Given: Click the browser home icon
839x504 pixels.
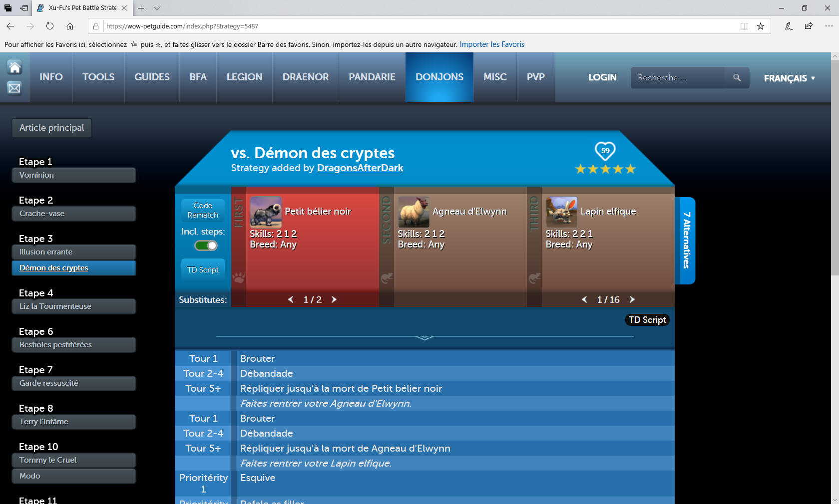Looking at the screenshot, I should (70, 26).
